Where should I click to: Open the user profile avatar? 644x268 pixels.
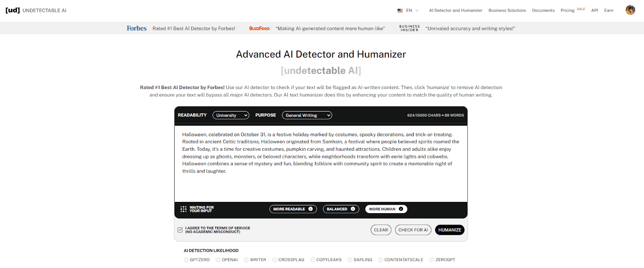tap(630, 10)
